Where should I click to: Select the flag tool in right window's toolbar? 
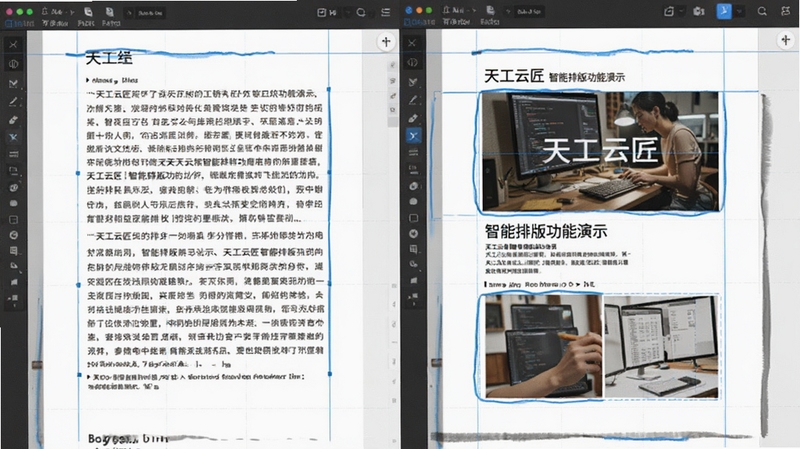413,280
